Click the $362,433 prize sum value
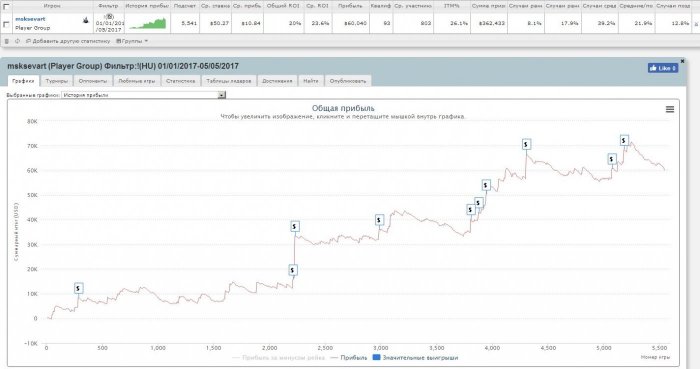This screenshot has width=700, height=369. (x=492, y=23)
